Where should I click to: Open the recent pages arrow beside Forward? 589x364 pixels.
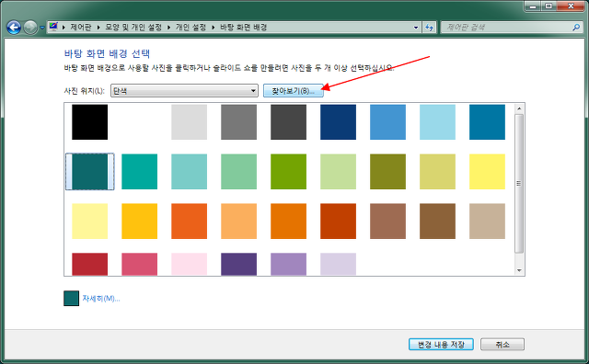tap(41, 28)
